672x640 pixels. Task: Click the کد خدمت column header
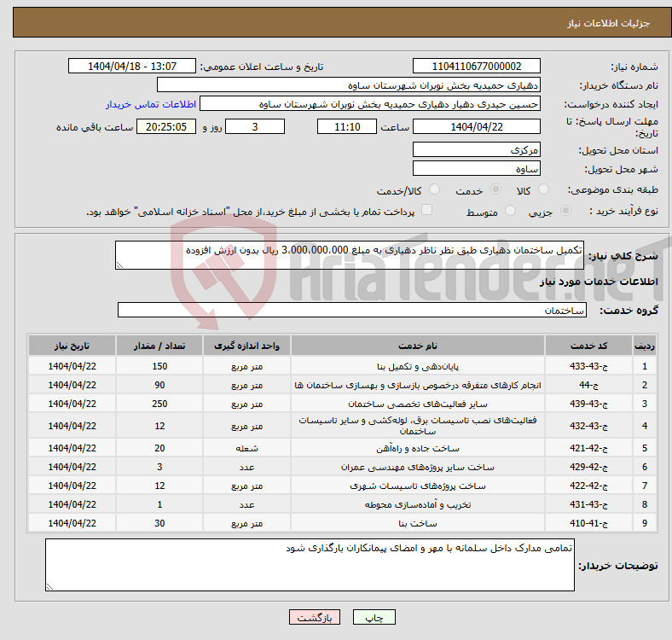(x=589, y=346)
